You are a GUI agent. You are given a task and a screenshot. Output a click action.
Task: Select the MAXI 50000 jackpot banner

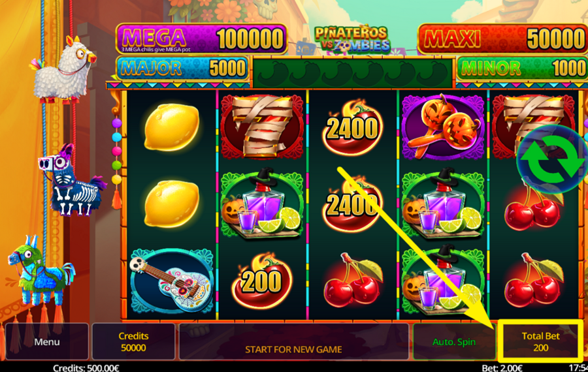pyautogui.click(x=502, y=39)
